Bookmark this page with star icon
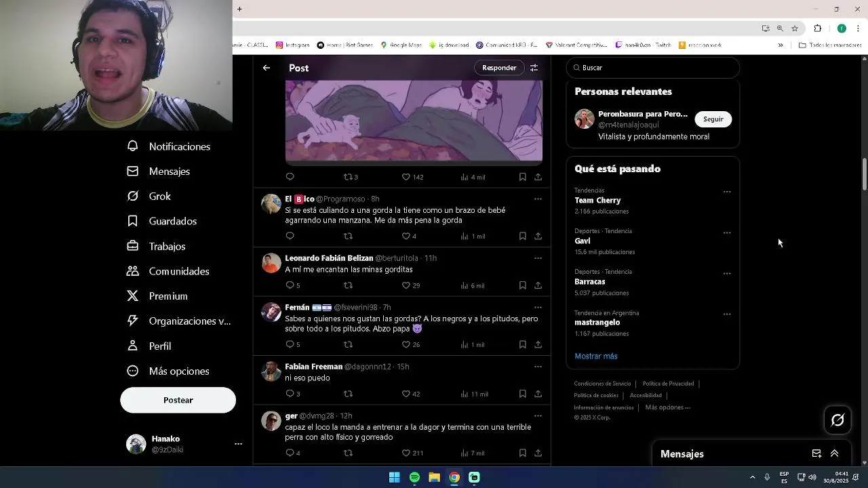Image resolution: width=868 pixels, height=488 pixels. [x=795, y=28]
